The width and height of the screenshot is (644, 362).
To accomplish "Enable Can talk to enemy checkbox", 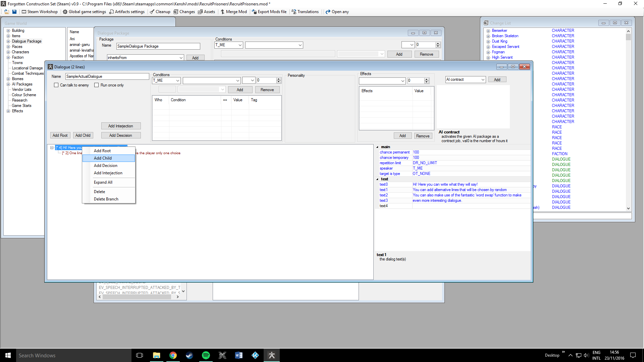I will click(56, 85).
